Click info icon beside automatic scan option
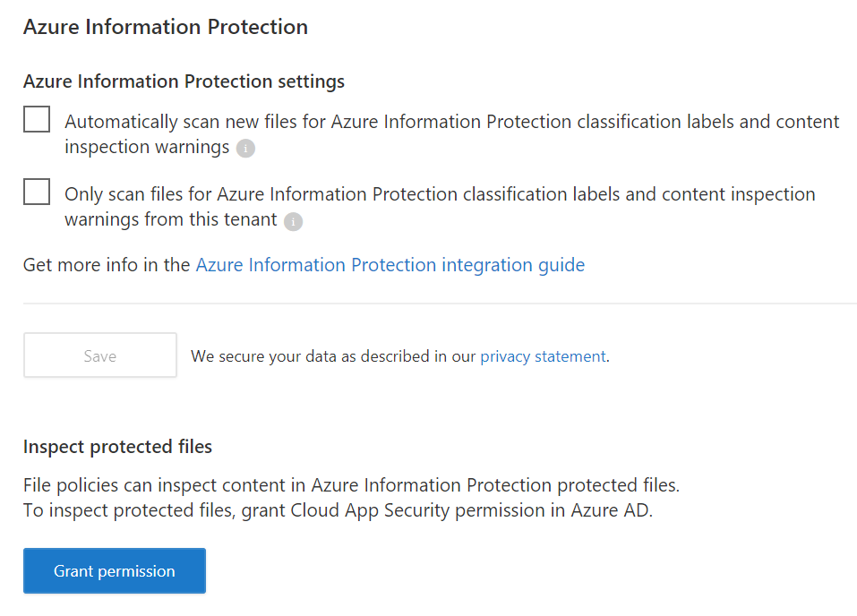The image size is (857, 616). (245, 149)
